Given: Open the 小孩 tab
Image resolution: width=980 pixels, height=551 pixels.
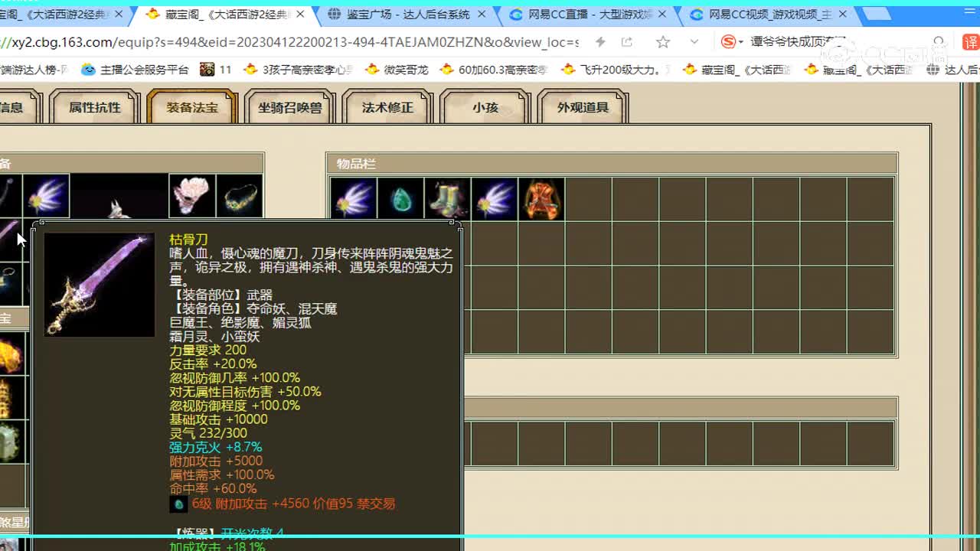Looking at the screenshot, I should (x=485, y=107).
